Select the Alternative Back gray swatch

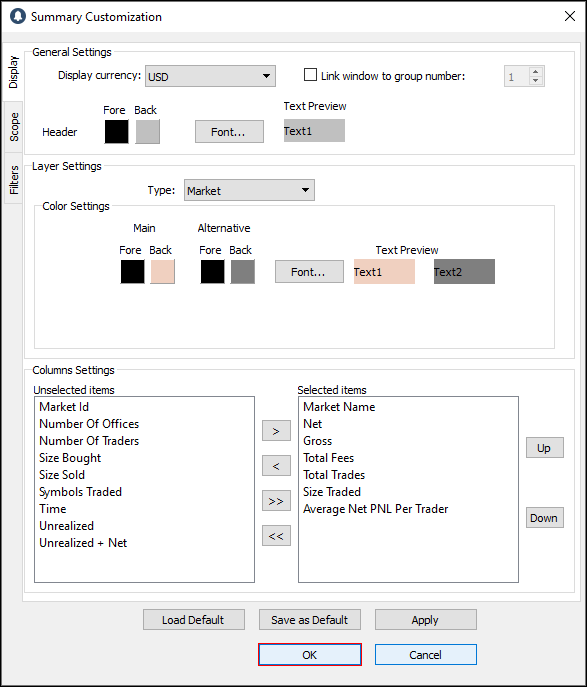(243, 272)
